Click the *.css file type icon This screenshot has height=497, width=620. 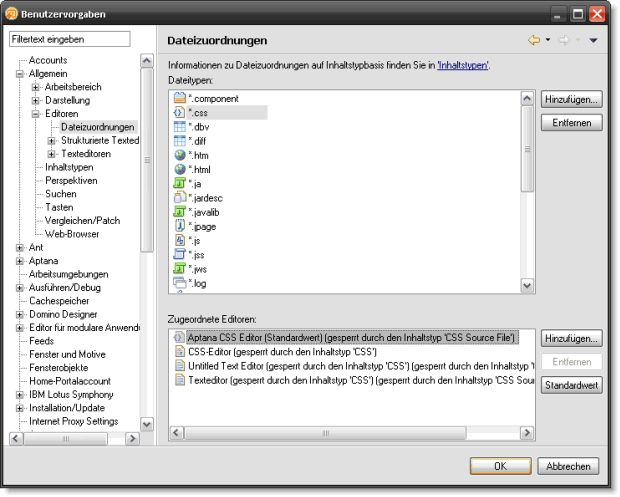click(180, 112)
